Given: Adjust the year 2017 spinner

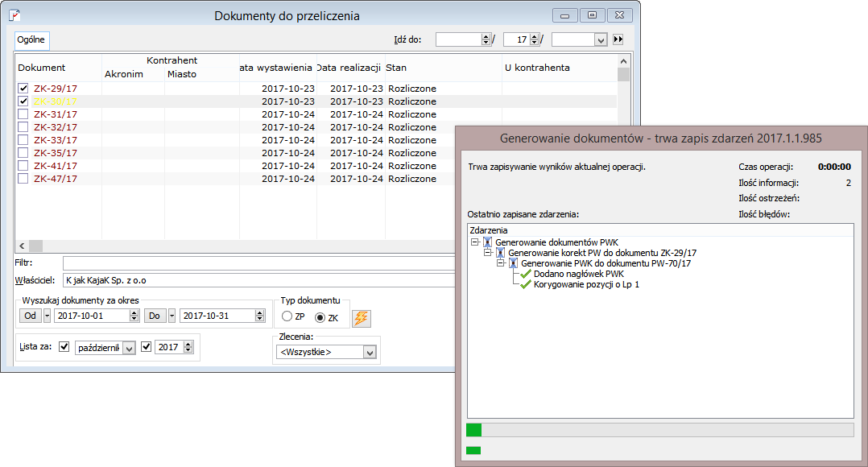Looking at the screenshot, I should point(188,347).
